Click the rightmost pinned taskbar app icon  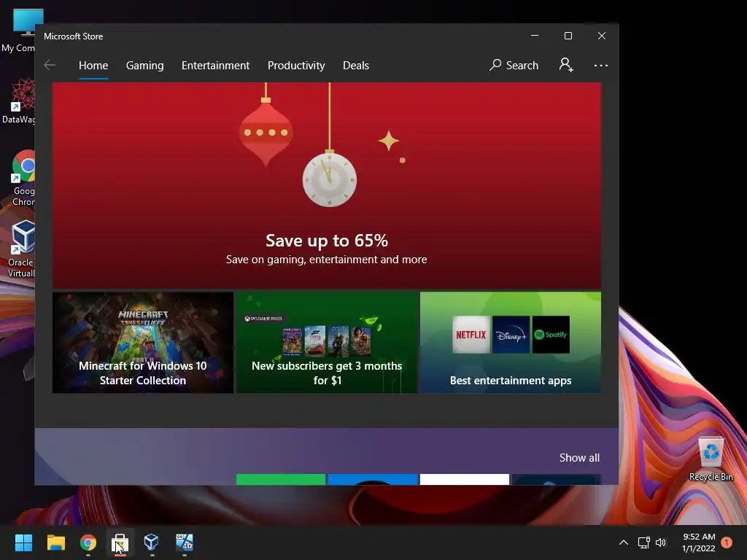[185, 542]
